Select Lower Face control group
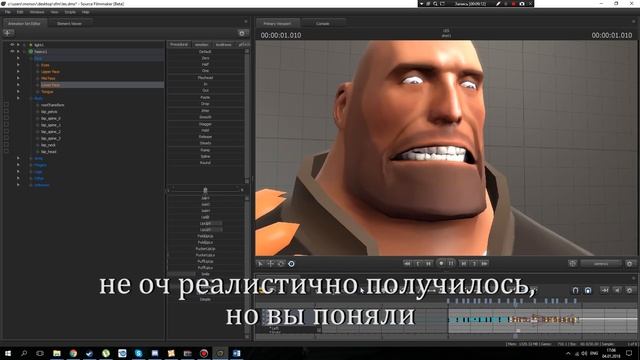 (51, 85)
